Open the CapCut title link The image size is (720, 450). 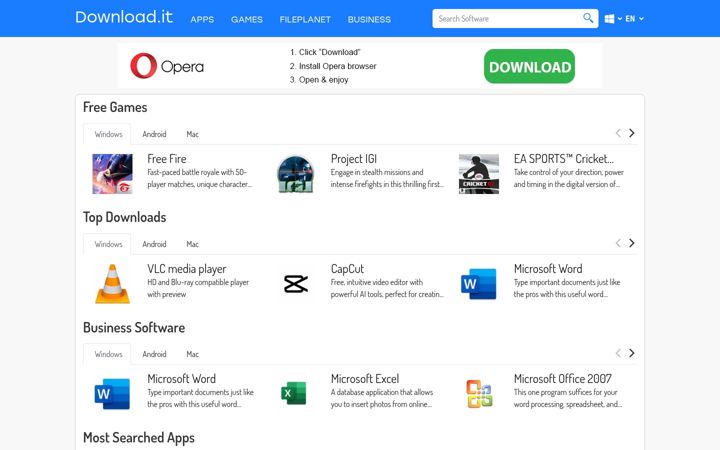347,269
